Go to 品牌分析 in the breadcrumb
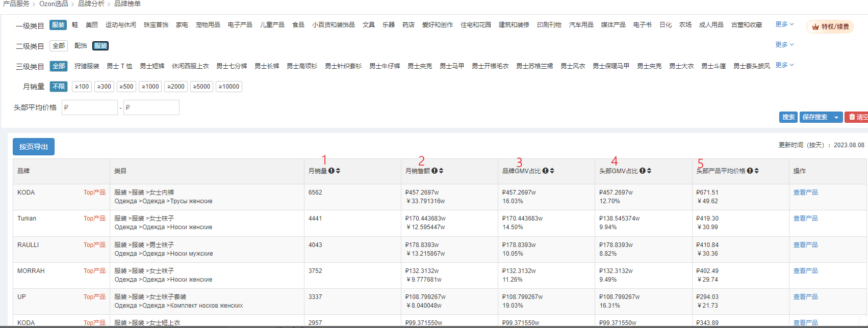The width and height of the screenshot is (868, 328). pyautogui.click(x=91, y=4)
